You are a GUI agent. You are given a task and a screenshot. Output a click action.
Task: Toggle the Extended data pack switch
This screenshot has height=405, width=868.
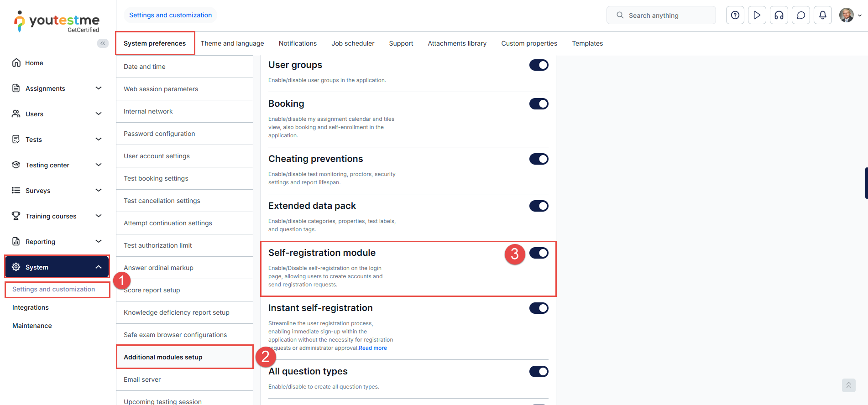point(539,206)
